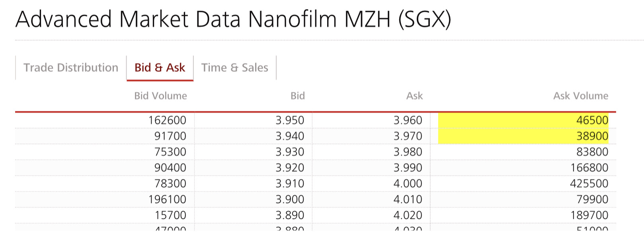Select the Bid & Ask tab
The height and width of the screenshot is (248, 644).
coord(160,68)
